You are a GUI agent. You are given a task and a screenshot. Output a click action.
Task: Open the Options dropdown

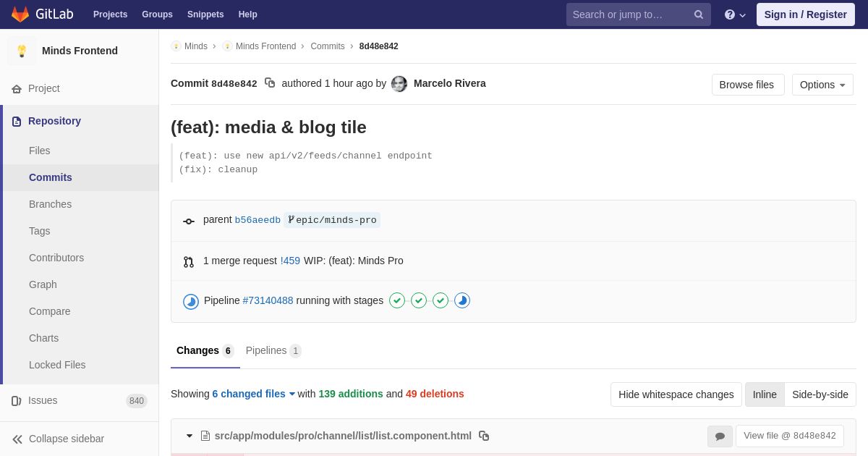822,85
